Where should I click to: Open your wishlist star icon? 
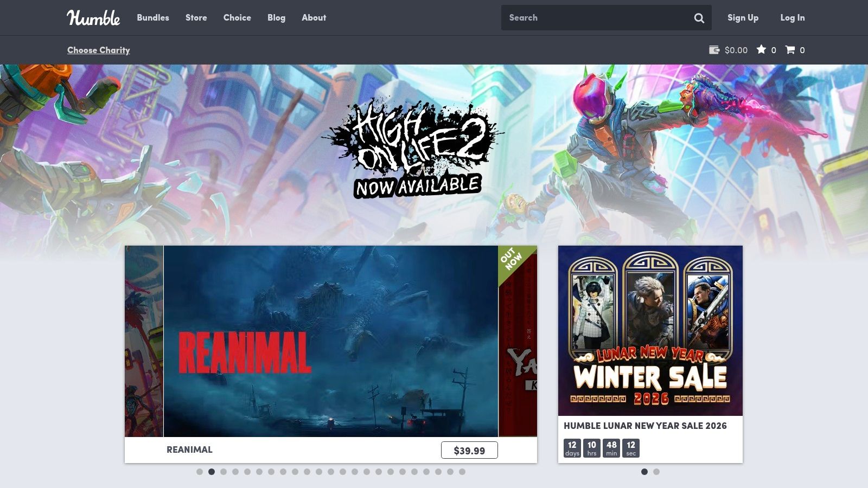tap(762, 50)
